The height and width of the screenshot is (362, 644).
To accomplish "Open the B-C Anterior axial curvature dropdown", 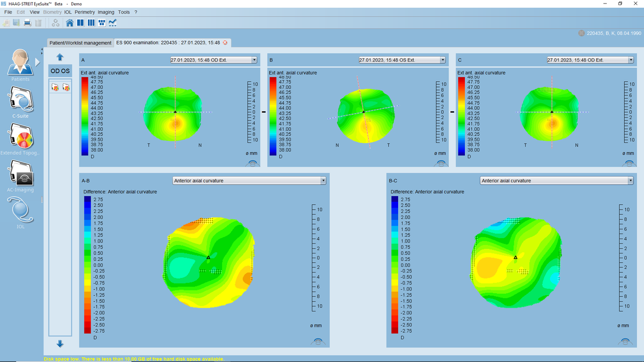I will click(x=631, y=180).
